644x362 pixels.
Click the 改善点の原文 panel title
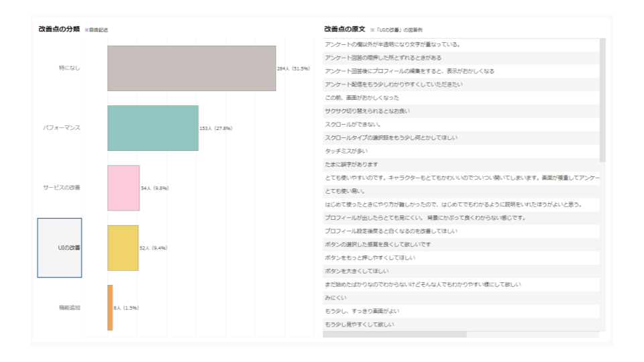[x=344, y=29]
